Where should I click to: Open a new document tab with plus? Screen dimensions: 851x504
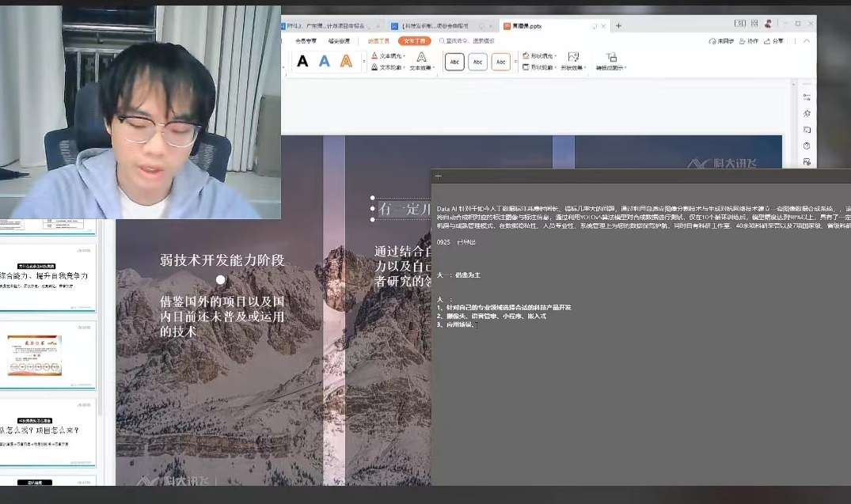(x=618, y=25)
